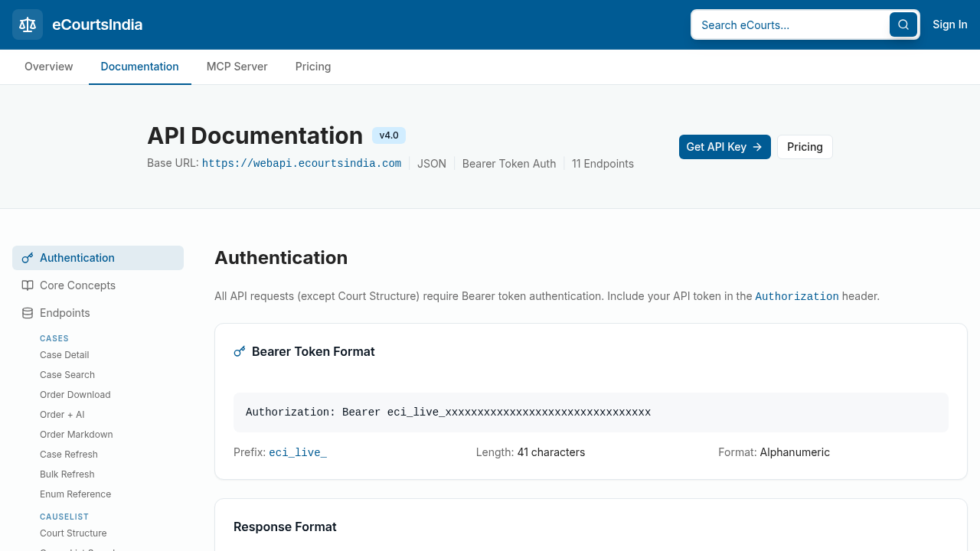This screenshot has width=980, height=551.
Task: Click the key icon beside Authentication in sidebar
Action: point(28,258)
